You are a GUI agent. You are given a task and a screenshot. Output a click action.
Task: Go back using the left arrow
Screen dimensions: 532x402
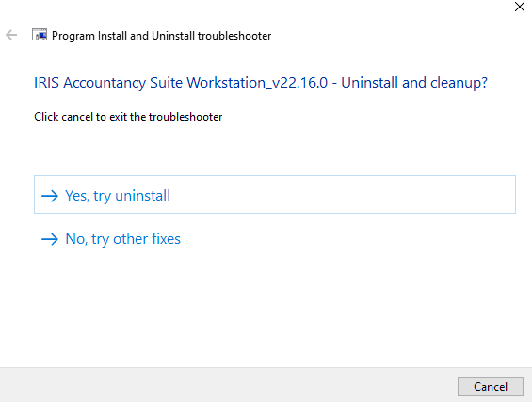pos(11,35)
